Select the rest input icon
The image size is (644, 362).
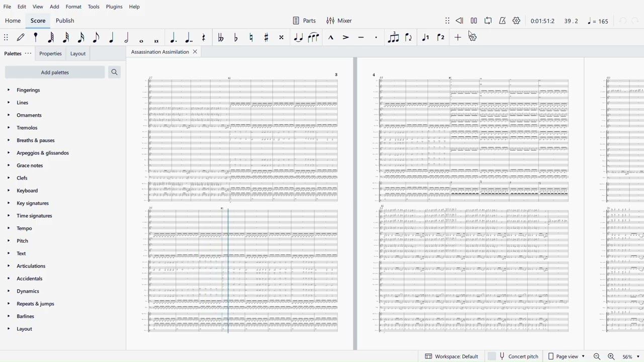[204, 38]
